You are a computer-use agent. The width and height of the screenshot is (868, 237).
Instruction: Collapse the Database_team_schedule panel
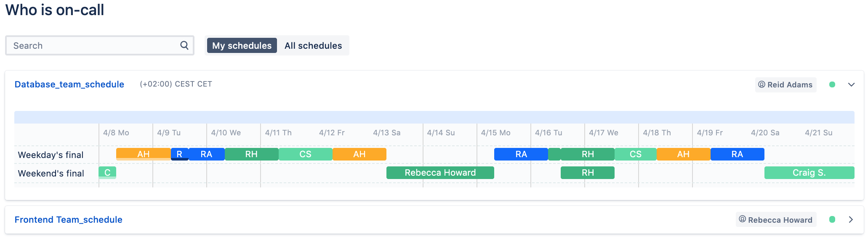(851, 84)
